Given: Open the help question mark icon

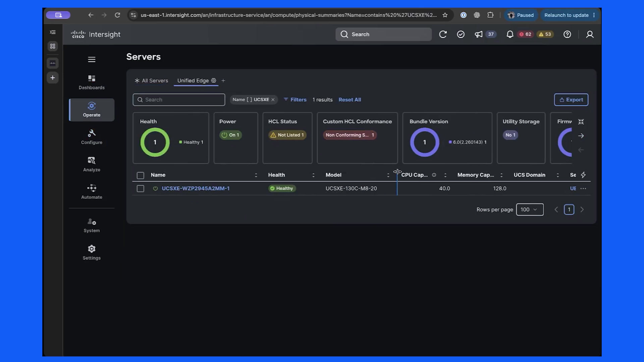Looking at the screenshot, I should coord(567,34).
